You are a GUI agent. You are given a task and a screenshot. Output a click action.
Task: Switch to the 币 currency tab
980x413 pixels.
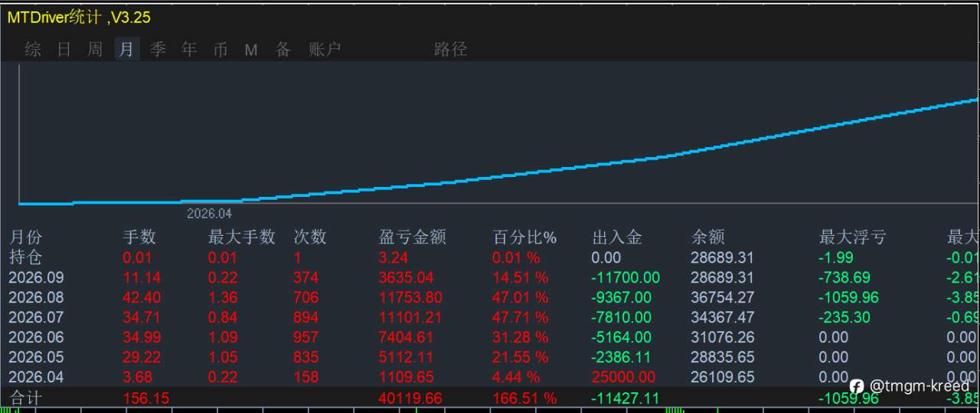pyautogui.click(x=220, y=50)
